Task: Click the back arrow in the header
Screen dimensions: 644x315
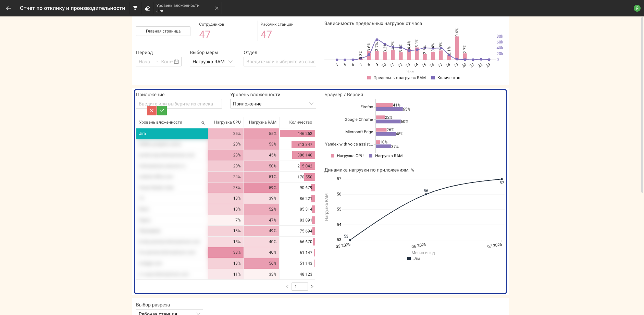Action: pos(9,8)
